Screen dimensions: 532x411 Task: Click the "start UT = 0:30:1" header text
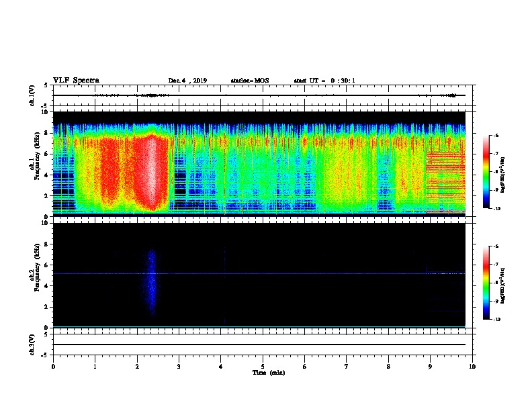pyautogui.click(x=324, y=81)
